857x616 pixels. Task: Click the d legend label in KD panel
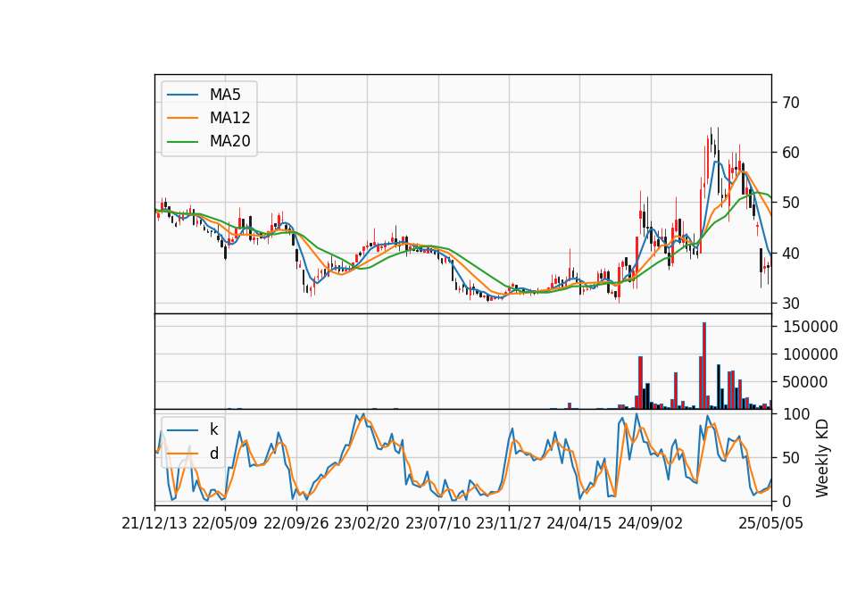(213, 454)
